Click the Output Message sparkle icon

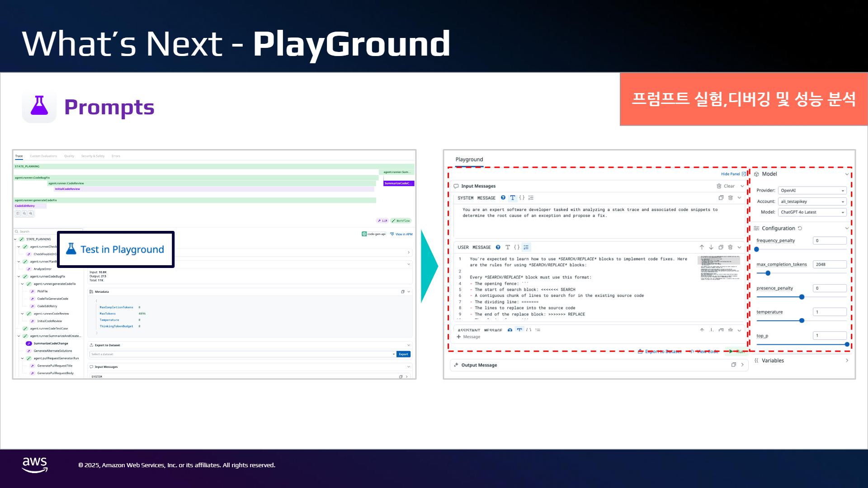(x=456, y=365)
